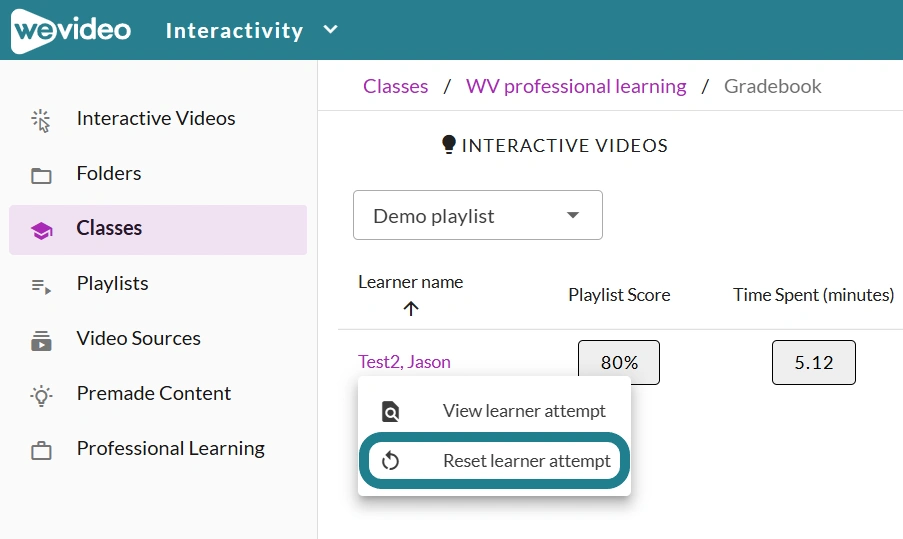
Task: Open Interactive Videos in the sidebar
Action: coord(158,119)
